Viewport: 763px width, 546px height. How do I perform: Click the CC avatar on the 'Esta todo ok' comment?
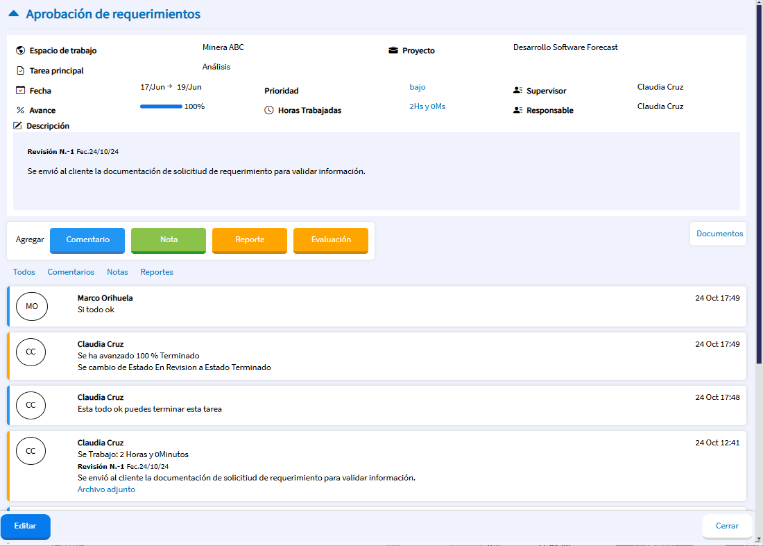click(31, 405)
